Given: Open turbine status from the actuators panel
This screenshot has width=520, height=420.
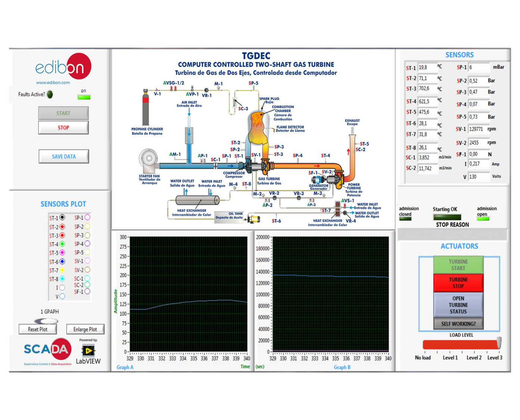Looking at the screenshot, I should (x=458, y=305).
